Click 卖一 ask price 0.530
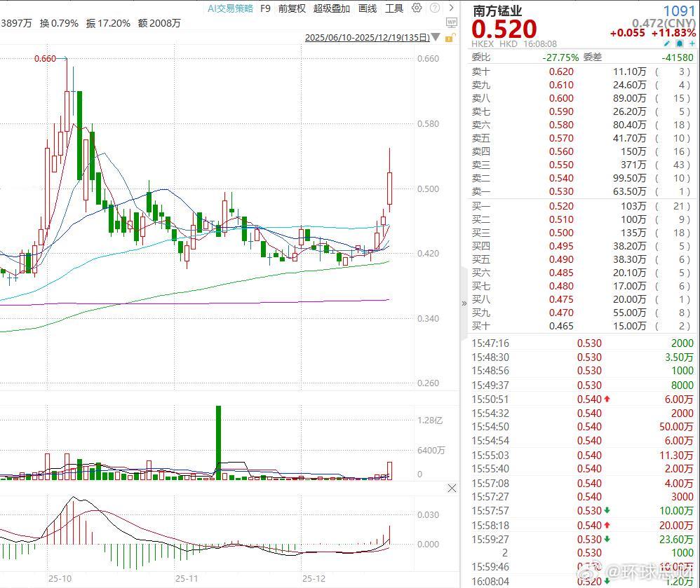700x588 pixels. tap(561, 192)
